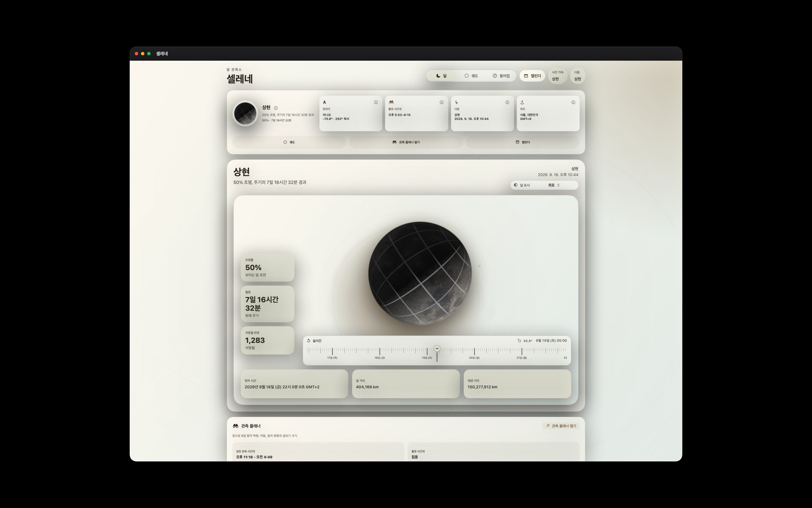
Task: Open the 캘린더 button in header
Action: coord(532,76)
